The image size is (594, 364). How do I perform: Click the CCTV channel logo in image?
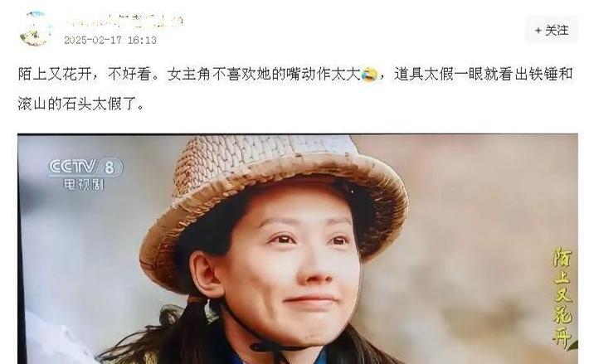(85, 167)
